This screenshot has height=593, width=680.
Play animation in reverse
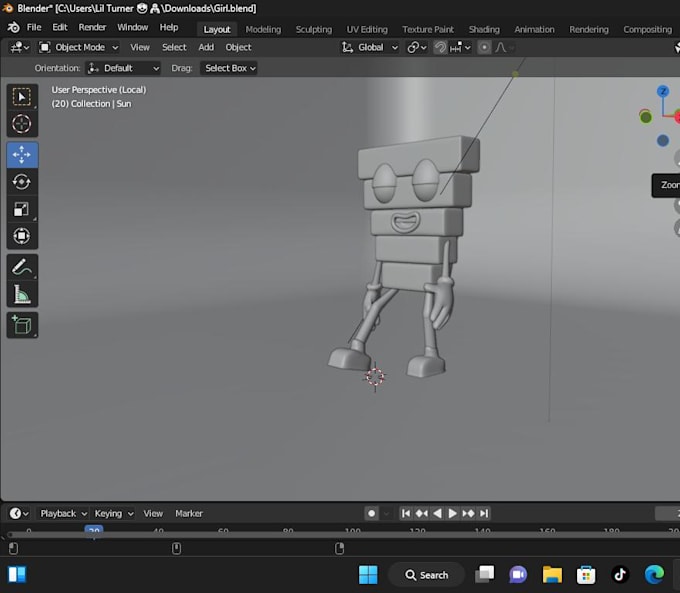point(437,514)
